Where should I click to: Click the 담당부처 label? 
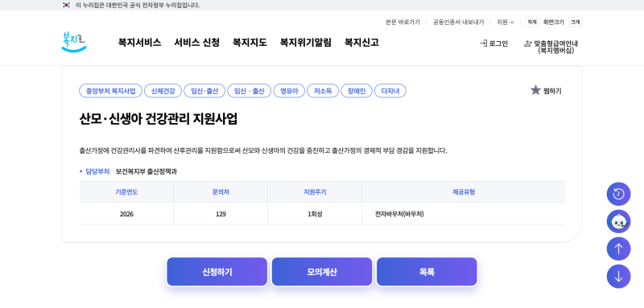coord(97,171)
